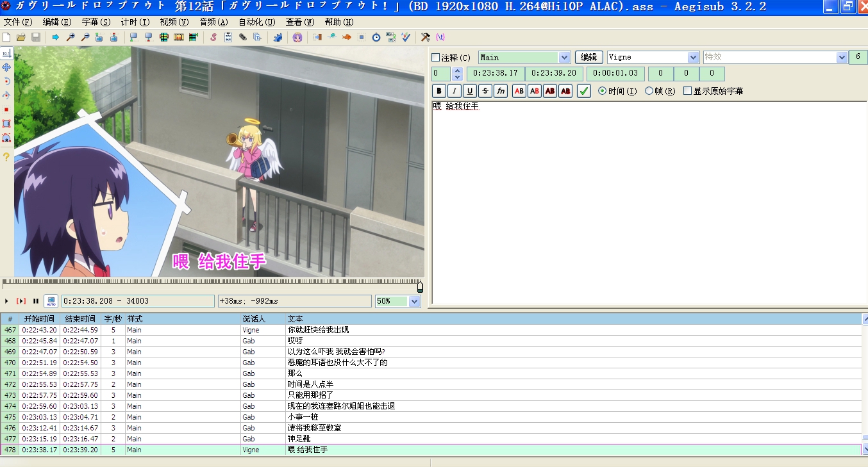
Task: Click the start time field 0:23:38.17
Action: (495, 74)
